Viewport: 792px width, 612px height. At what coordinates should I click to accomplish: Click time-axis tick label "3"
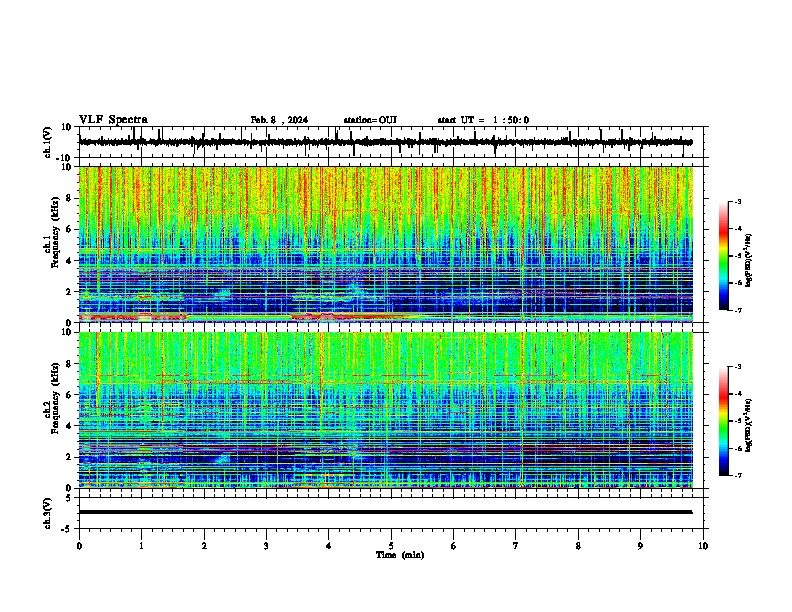point(266,546)
